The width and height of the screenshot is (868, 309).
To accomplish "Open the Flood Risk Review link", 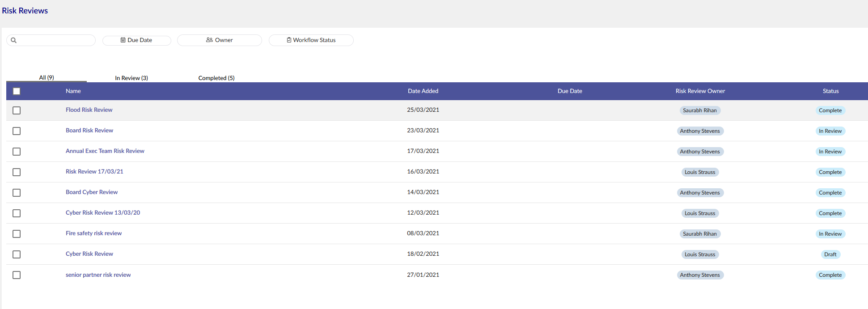I will [89, 110].
